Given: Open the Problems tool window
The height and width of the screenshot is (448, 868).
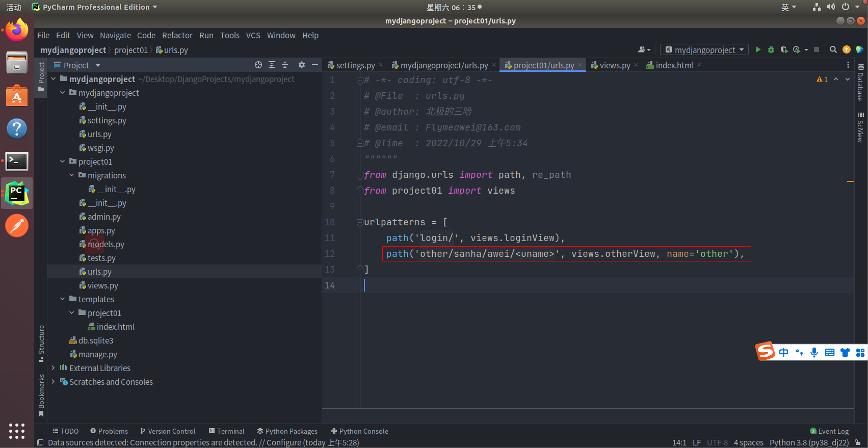Looking at the screenshot, I should point(109,431).
